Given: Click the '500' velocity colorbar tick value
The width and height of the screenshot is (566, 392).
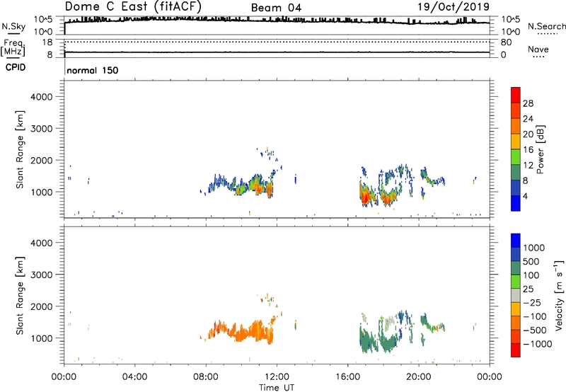Looking at the screenshot, I should pos(531,262).
